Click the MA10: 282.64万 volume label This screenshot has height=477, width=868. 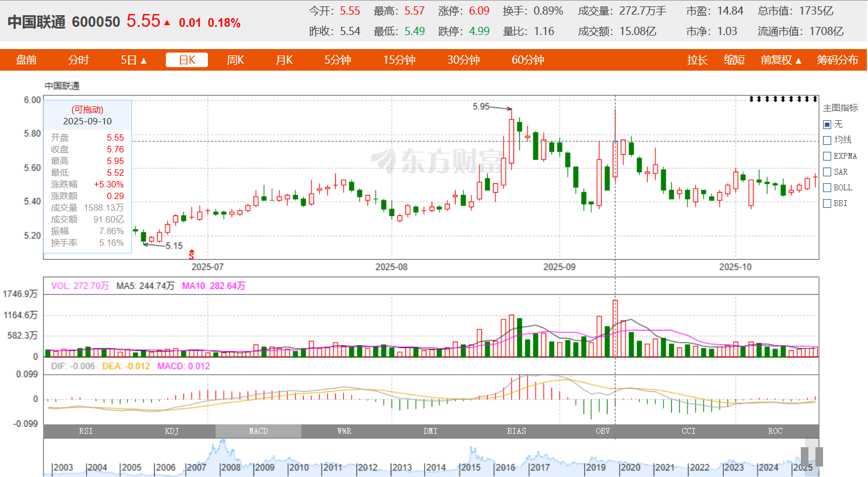pyautogui.click(x=214, y=285)
